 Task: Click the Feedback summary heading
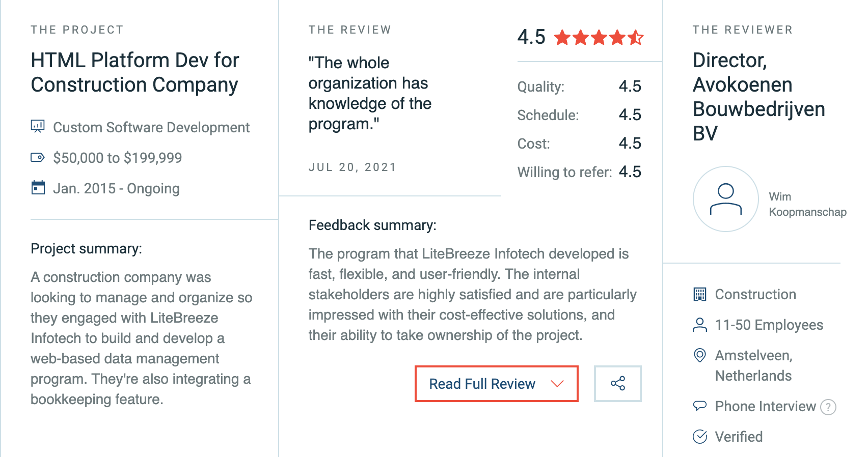(372, 225)
